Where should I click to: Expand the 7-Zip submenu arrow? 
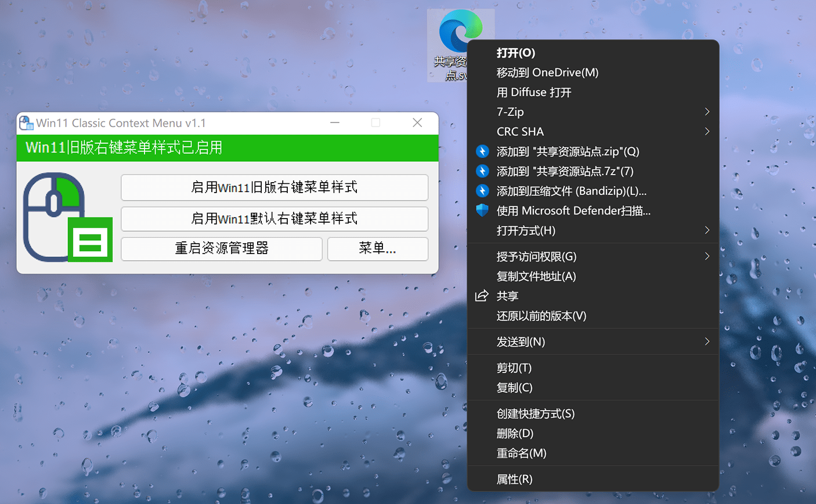click(x=707, y=112)
